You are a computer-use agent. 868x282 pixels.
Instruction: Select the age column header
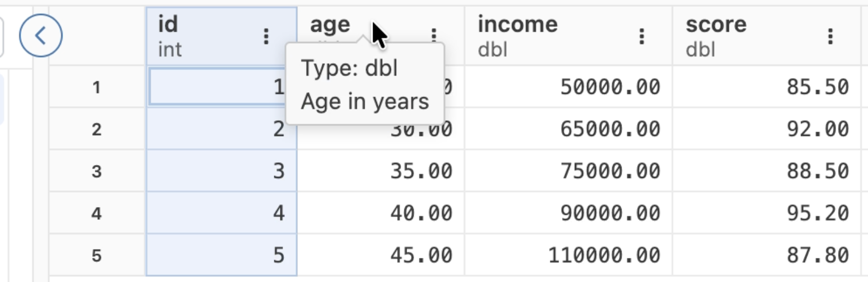pyautogui.click(x=330, y=25)
